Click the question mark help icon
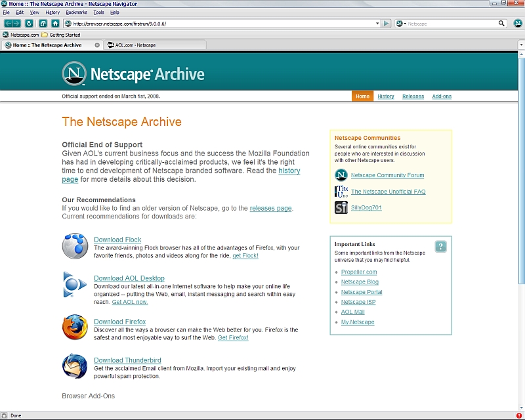The image size is (525, 420). point(440,247)
